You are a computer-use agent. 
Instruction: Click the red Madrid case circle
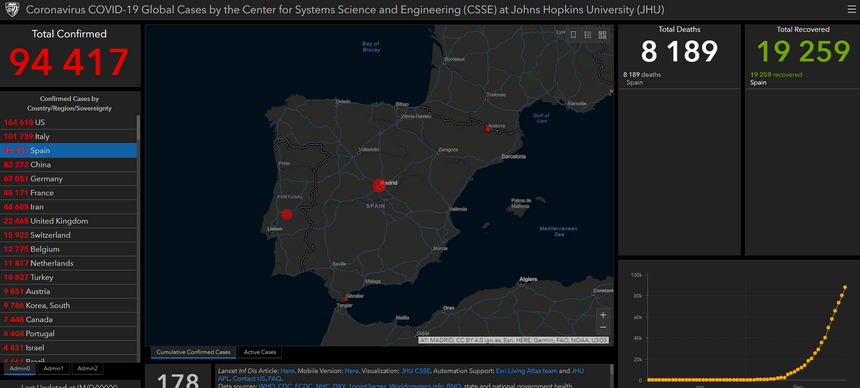coord(380,185)
